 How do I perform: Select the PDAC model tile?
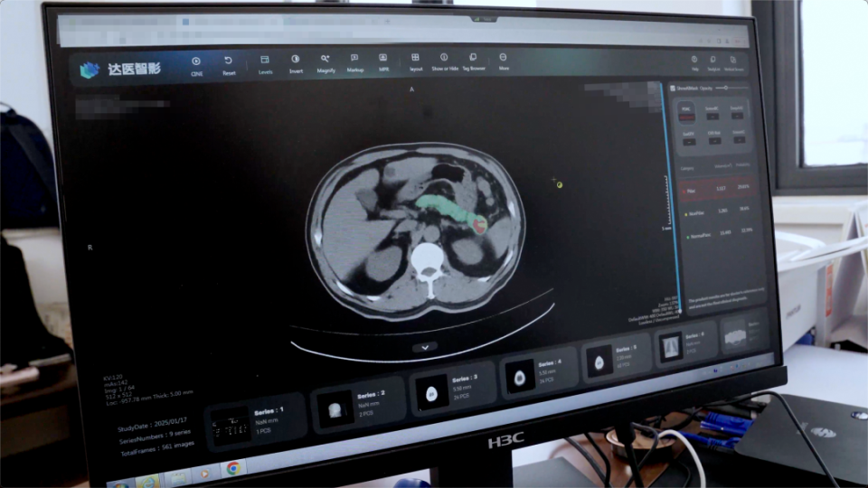(x=686, y=112)
